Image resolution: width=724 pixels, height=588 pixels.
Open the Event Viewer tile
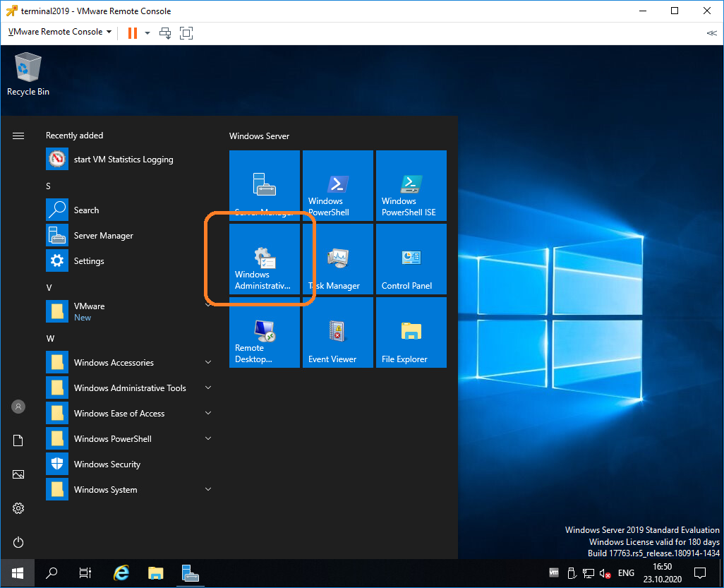tap(338, 332)
